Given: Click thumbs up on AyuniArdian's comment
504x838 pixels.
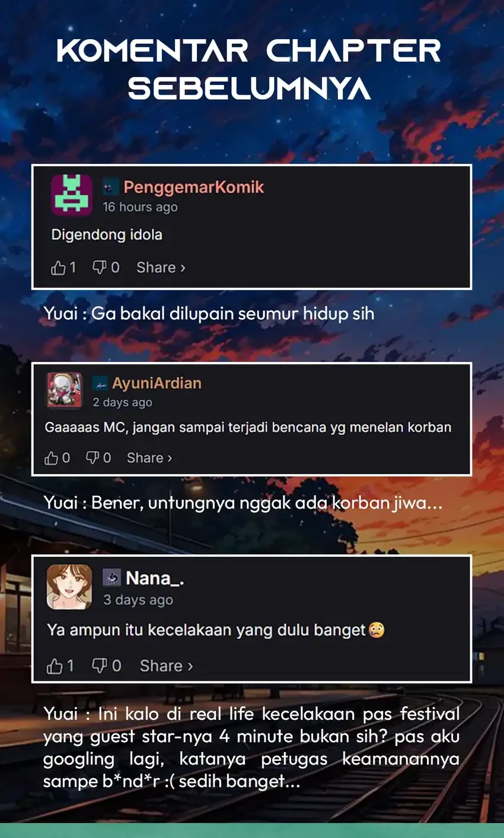Looking at the screenshot, I should (x=52, y=458).
